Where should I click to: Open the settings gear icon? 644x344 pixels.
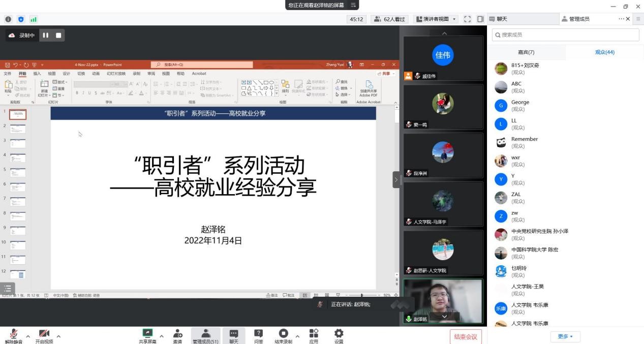click(x=339, y=333)
